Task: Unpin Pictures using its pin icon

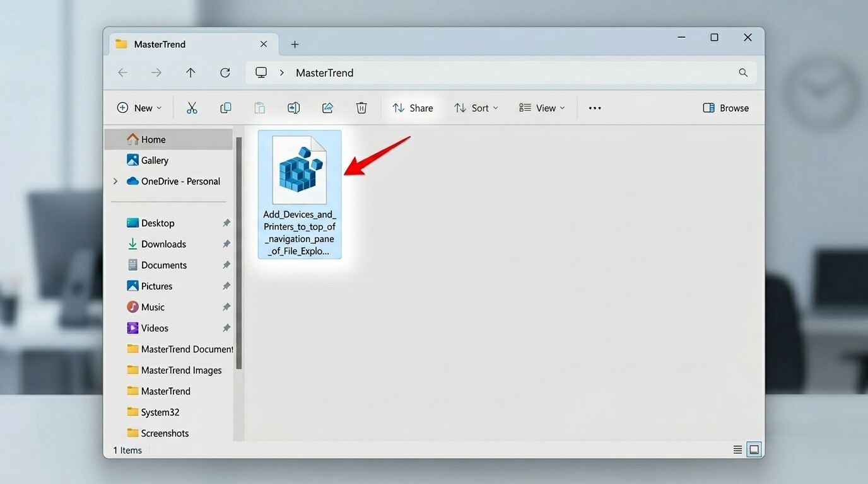Action: (x=226, y=286)
